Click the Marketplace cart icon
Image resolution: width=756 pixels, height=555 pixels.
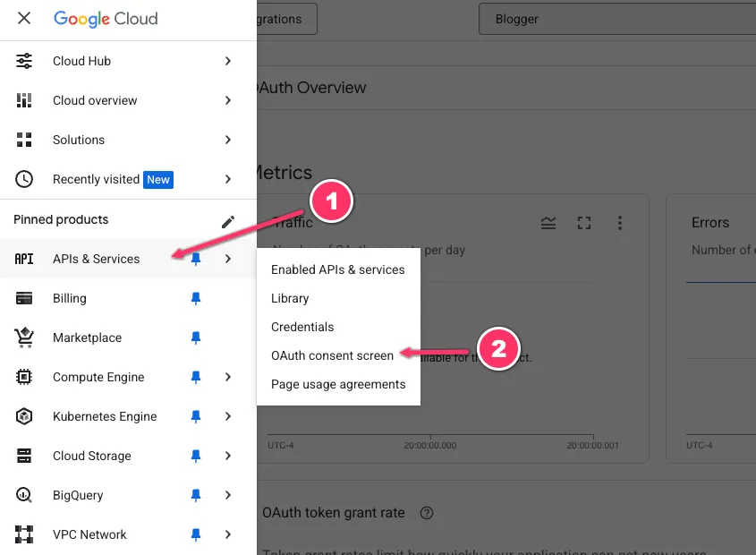[24, 337]
